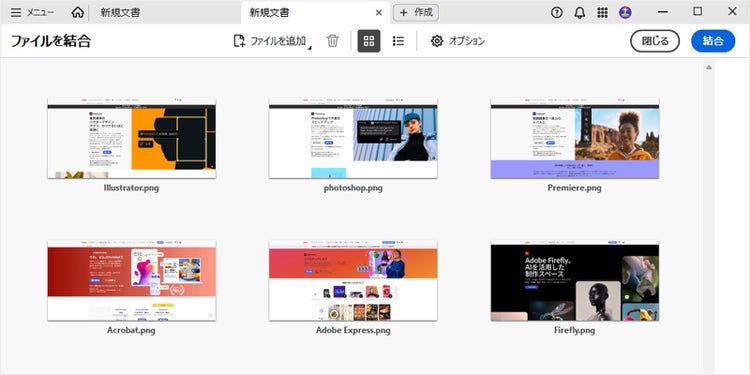Click ファイルを追加 to add files
The image size is (750, 375).
(269, 41)
